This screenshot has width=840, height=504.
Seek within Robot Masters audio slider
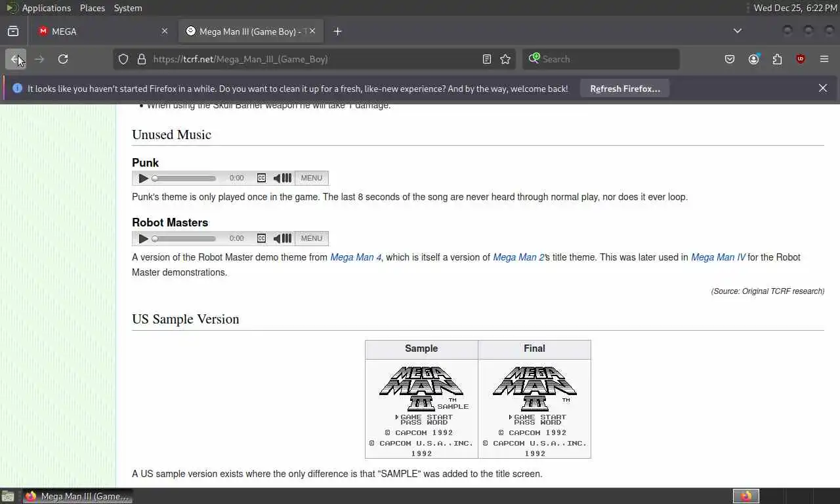click(x=184, y=238)
